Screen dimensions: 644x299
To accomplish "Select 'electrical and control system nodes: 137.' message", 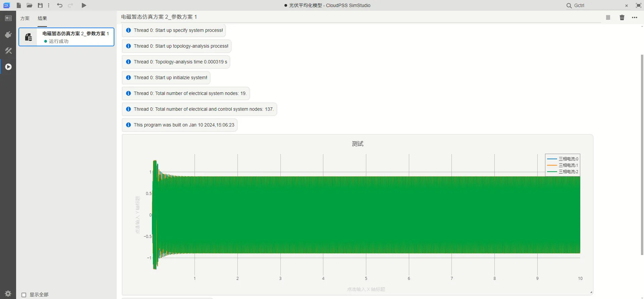I will point(199,109).
